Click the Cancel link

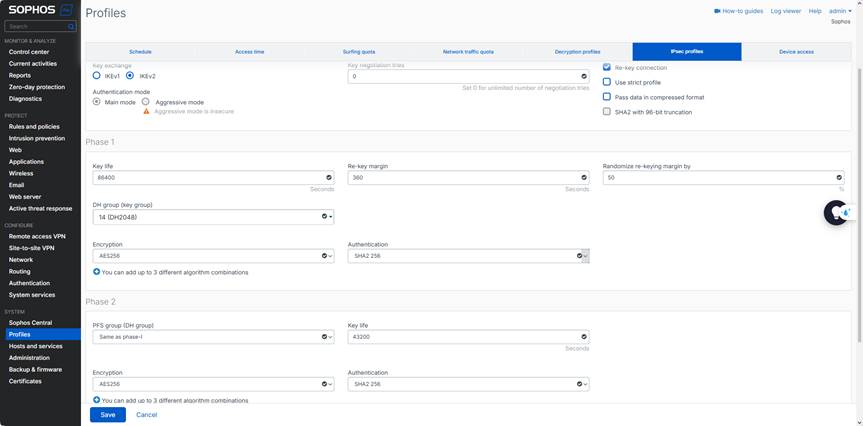[146, 414]
